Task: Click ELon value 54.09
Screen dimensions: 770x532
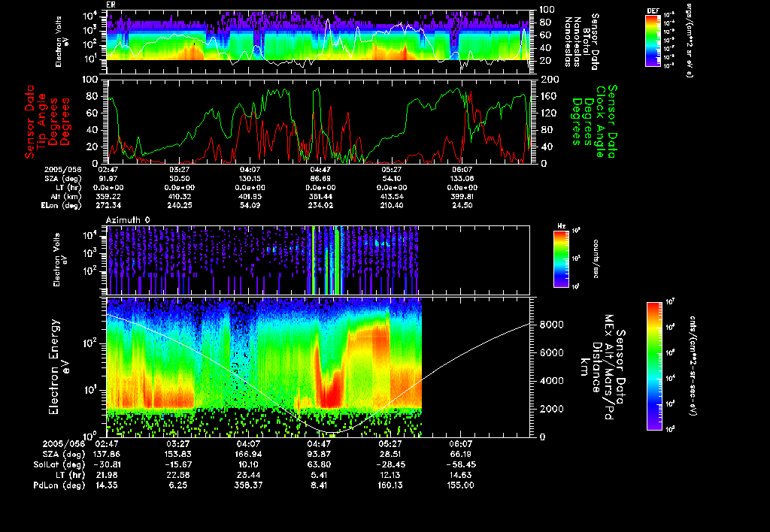Action: pyautogui.click(x=250, y=205)
